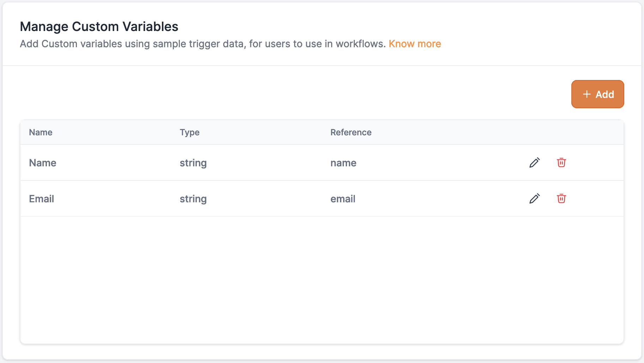This screenshot has width=644, height=363.
Task: Edit the Name variable with pencil icon
Action: pyautogui.click(x=534, y=162)
